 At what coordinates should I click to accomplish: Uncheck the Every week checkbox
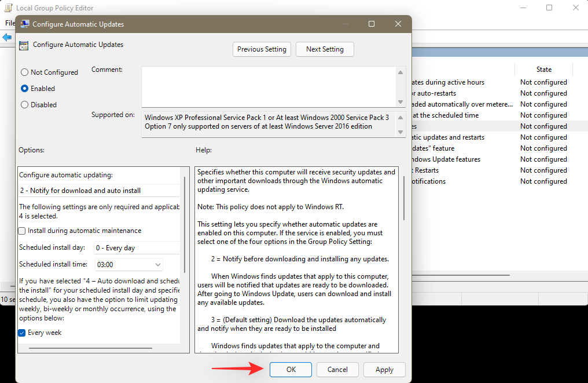(x=23, y=333)
